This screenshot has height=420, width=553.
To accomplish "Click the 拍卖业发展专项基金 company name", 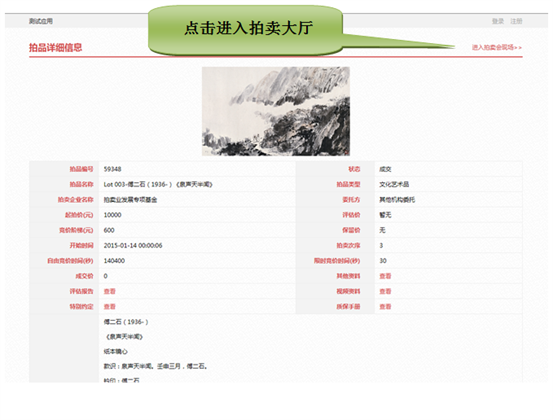I will [130, 200].
